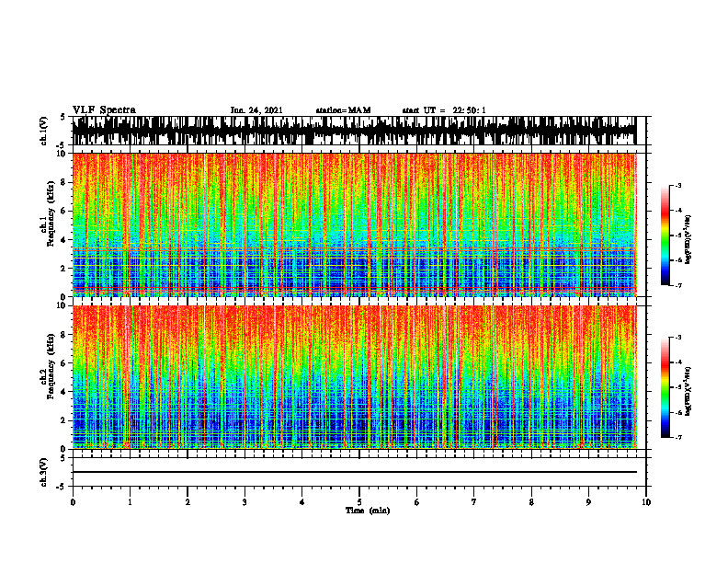Click the ch.1 voltage waveform strip
This screenshot has width=728, height=563.
[x=354, y=131]
